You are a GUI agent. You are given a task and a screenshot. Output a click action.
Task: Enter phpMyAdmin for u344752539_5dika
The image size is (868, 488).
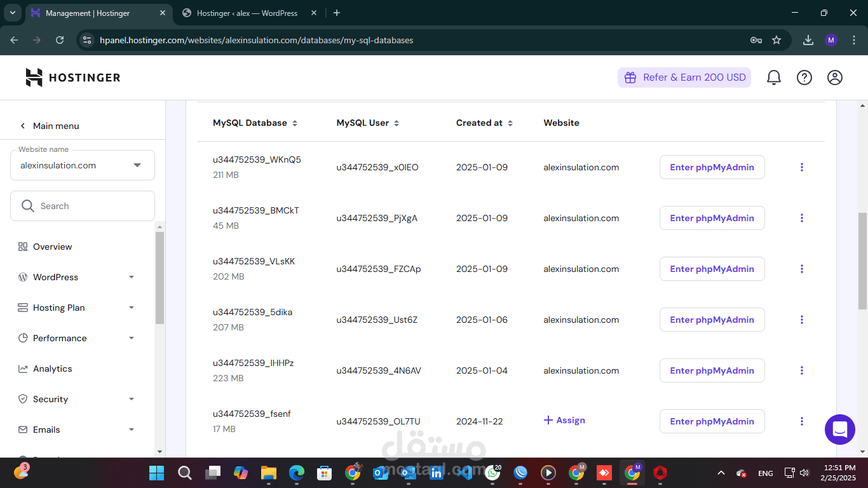point(712,320)
